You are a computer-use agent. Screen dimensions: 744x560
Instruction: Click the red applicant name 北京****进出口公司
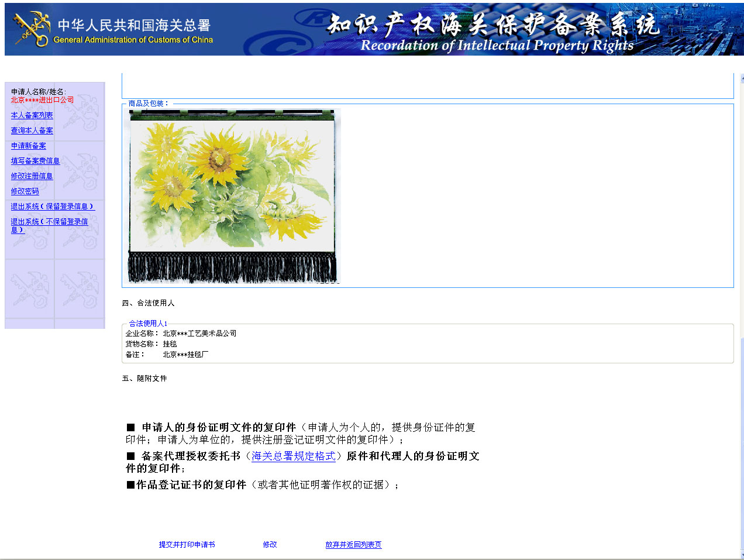[x=42, y=100]
